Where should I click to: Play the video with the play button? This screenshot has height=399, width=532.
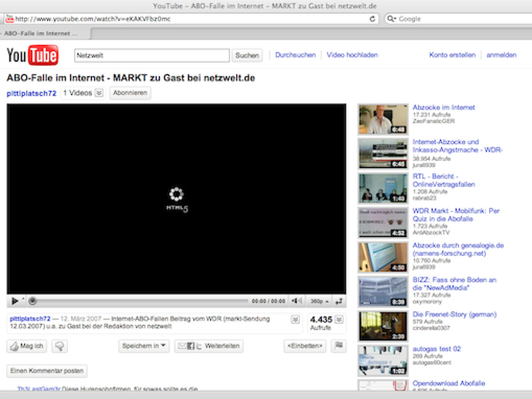click(15, 301)
